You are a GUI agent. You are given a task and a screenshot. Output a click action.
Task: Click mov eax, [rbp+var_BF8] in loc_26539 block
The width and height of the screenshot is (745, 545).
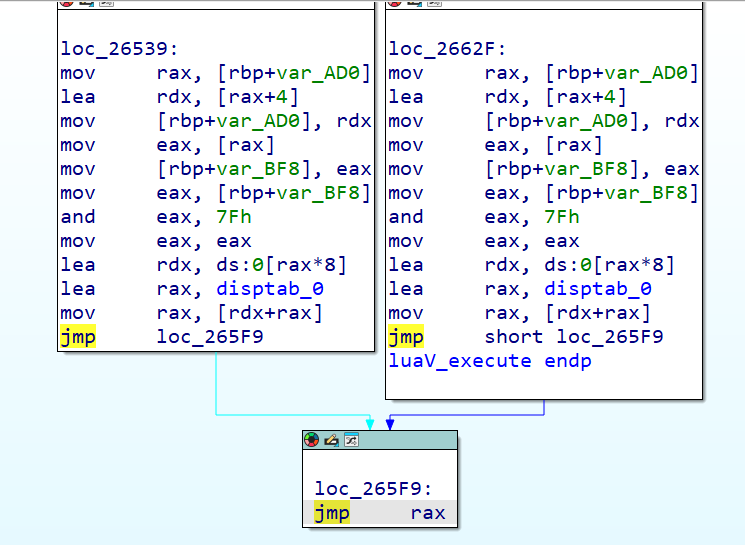click(215, 193)
